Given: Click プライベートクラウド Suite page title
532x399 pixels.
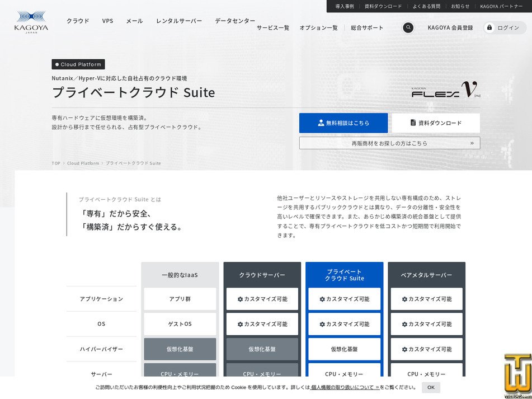Looking at the screenshot, I should coord(133,92).
